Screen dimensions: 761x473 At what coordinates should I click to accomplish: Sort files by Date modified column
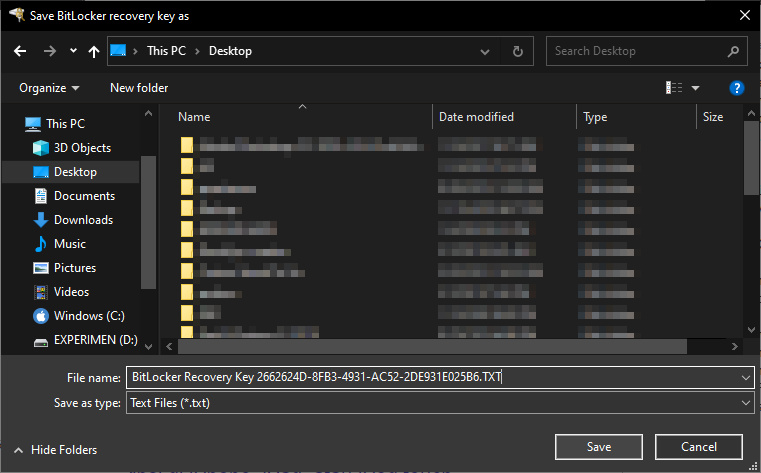tap(477, 117)
